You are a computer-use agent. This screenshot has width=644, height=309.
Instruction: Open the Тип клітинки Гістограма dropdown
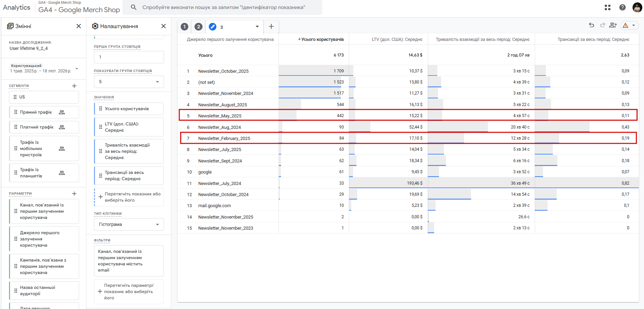(129, 224)
